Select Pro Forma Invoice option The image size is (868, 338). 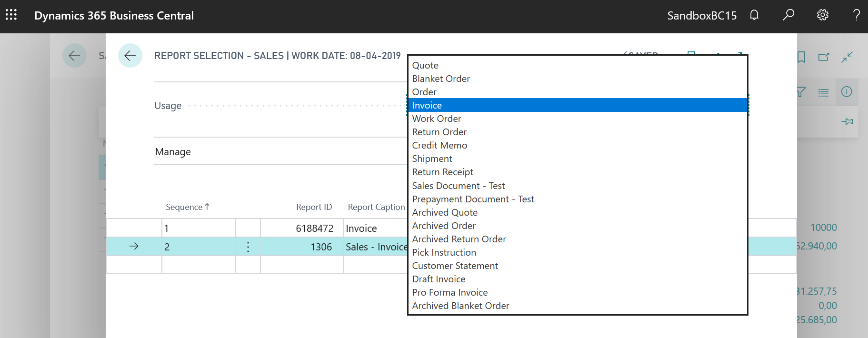pyautogui.click(x=578, y=292)
